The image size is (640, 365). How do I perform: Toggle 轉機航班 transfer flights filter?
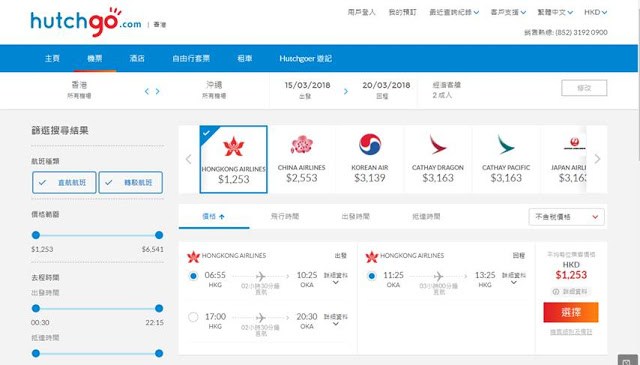131,182
